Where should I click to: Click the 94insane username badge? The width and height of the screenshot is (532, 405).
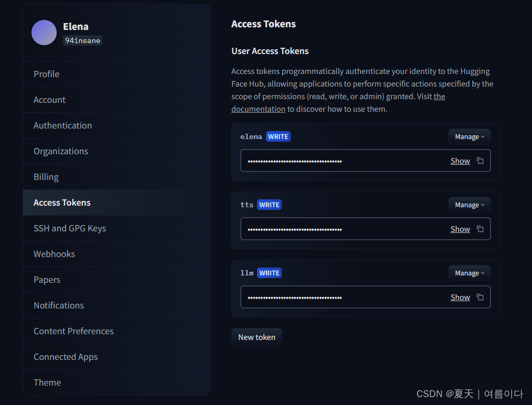coord(82,40)
